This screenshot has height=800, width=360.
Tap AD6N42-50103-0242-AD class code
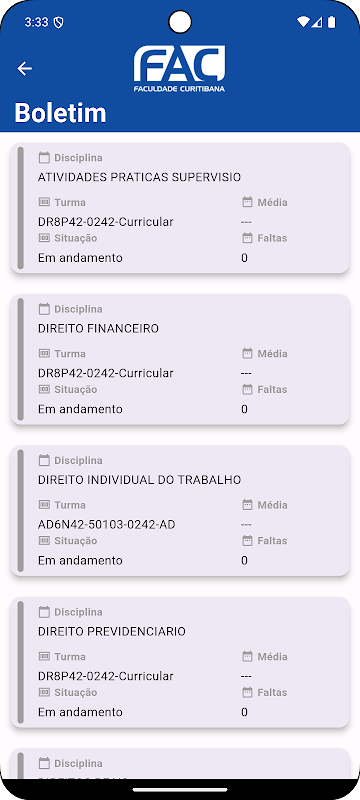pos(107,524)
